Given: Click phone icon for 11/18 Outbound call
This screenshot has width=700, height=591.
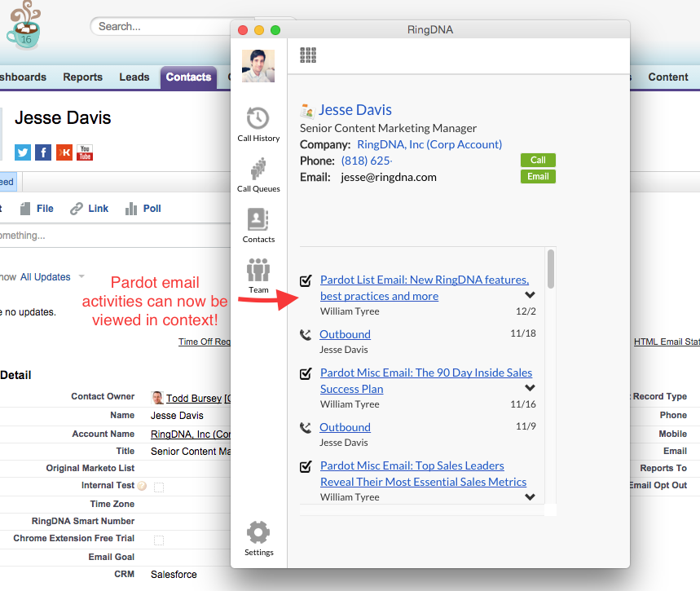Looking at the screenshot, I should pos(306,334).
